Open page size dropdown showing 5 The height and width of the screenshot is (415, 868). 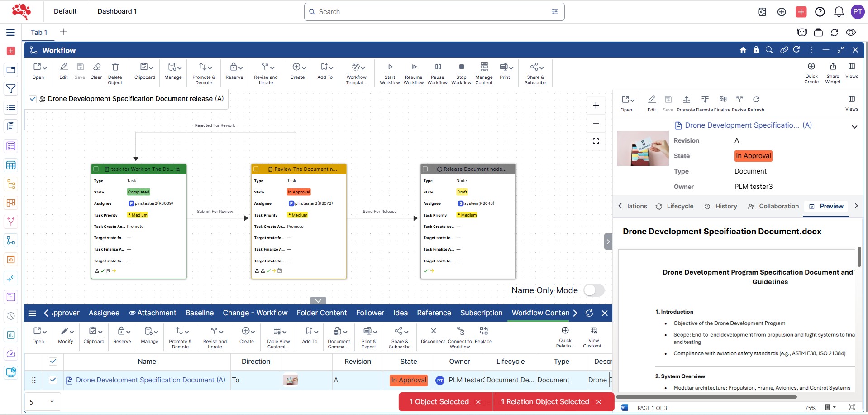52,402
